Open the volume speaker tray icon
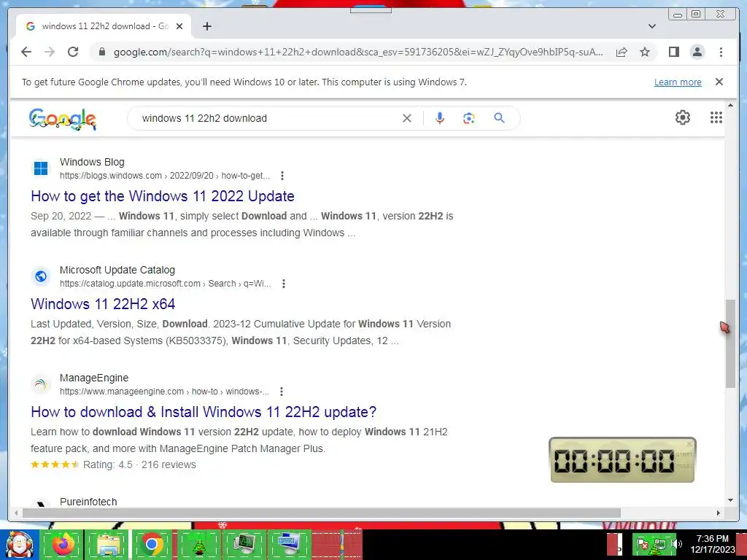 coord(676,544)
